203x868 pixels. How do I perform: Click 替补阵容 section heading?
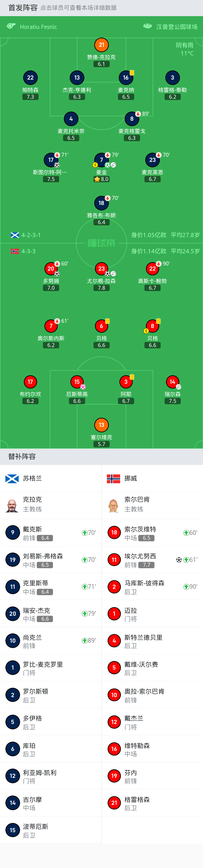(x=22, y=457)
